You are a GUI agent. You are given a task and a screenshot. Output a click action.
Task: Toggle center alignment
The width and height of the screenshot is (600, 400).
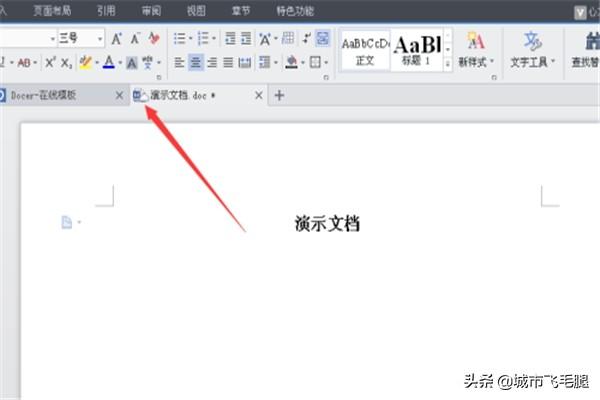point(196,62)
